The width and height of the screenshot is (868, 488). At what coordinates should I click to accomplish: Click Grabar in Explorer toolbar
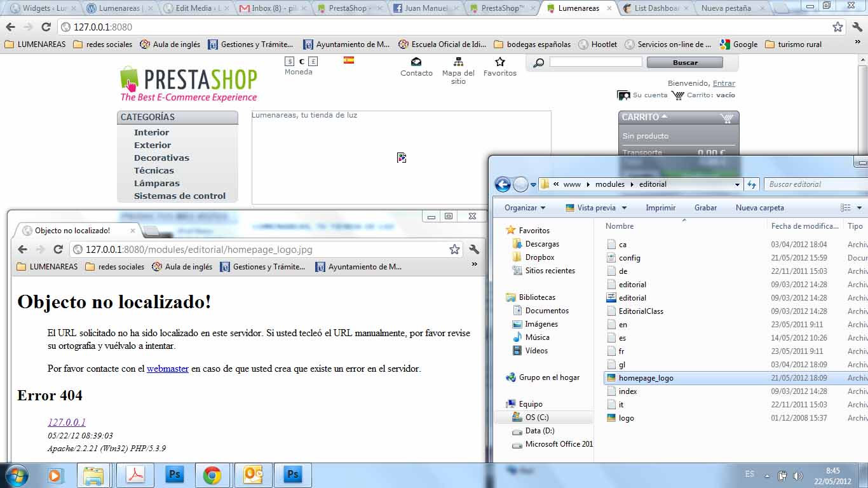[705, 208]
